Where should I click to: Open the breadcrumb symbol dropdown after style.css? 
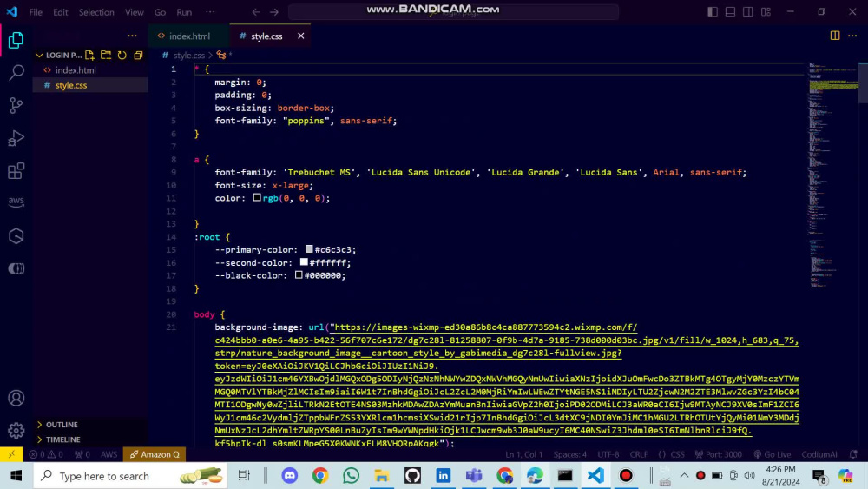[x=224, y=56]
